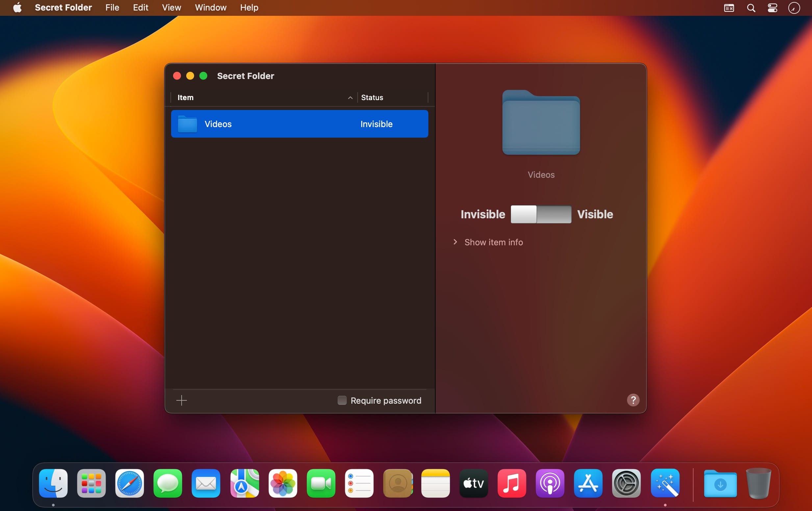
Task: Open Messages from the Dock
Action: 167,483
